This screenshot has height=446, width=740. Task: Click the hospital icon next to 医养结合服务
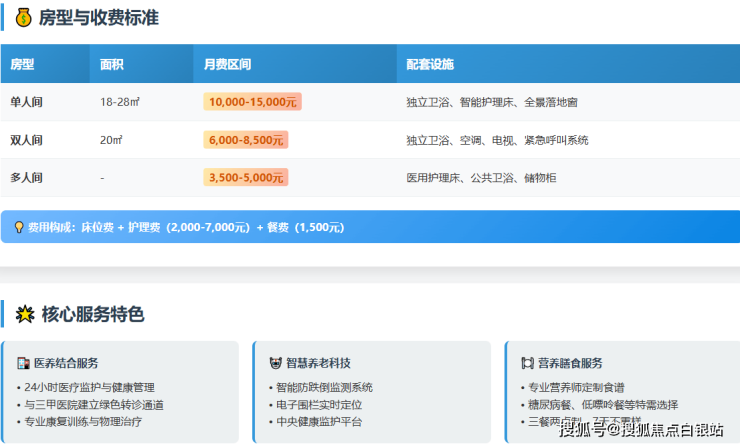23,363
